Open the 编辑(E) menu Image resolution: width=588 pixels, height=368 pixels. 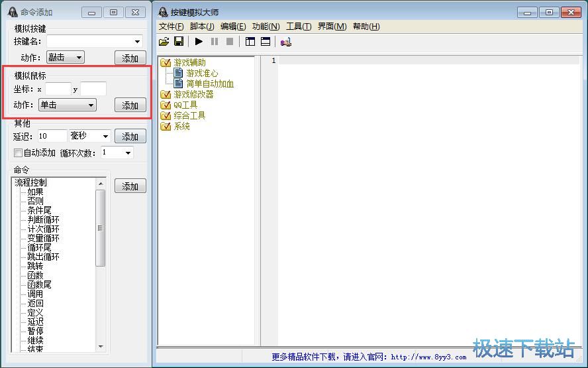pos(233,27)
